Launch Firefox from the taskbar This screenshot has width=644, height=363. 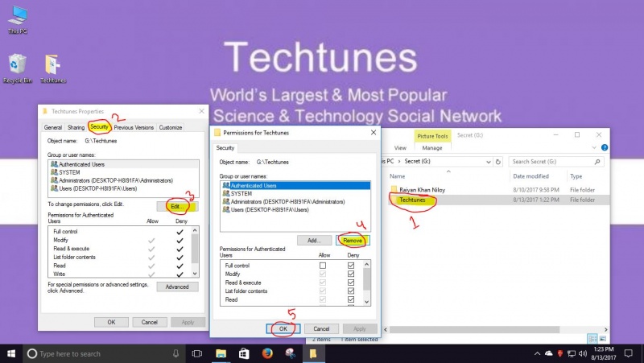(267, 353)
